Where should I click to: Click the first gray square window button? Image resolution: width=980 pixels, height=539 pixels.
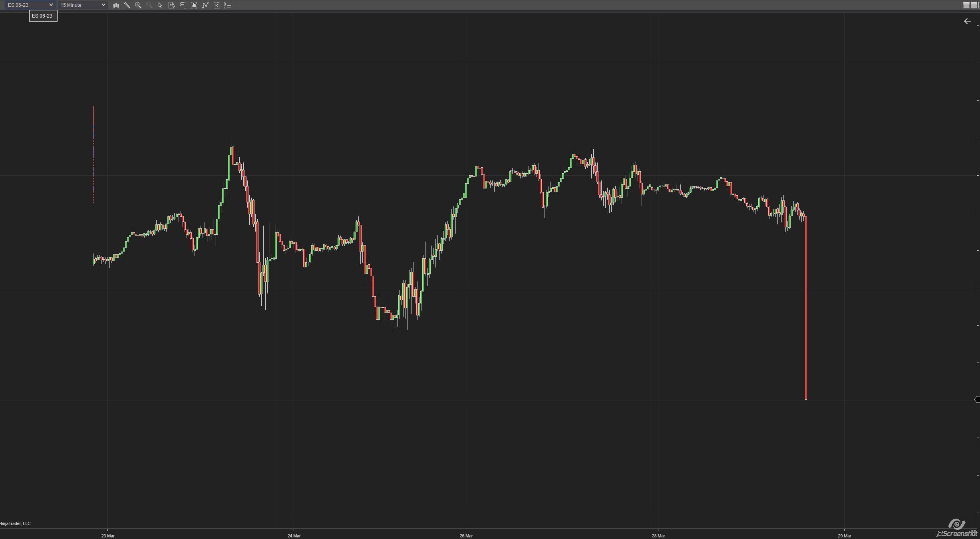pyautogui.click(x=966, y=5)
